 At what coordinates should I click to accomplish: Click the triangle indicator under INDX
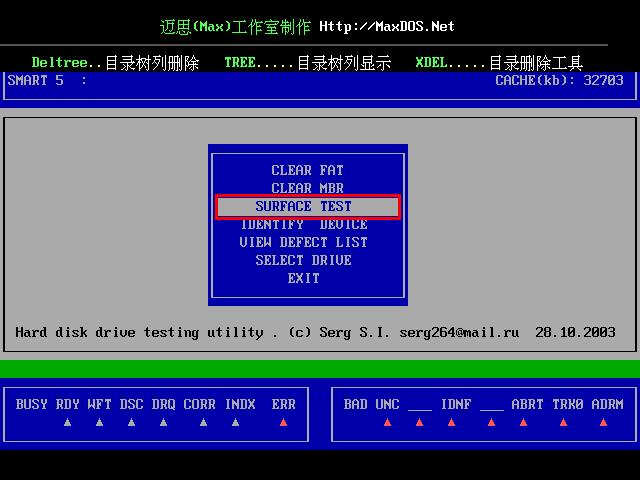(x=236, y=422)
